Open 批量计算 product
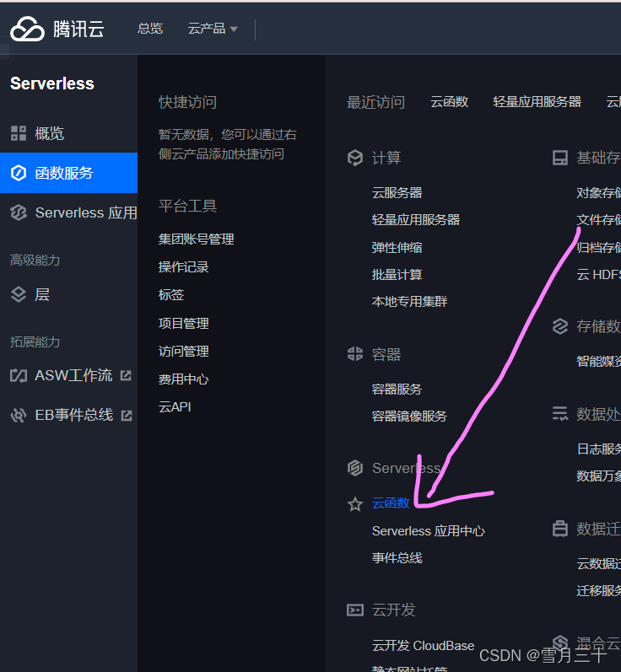 397,275
